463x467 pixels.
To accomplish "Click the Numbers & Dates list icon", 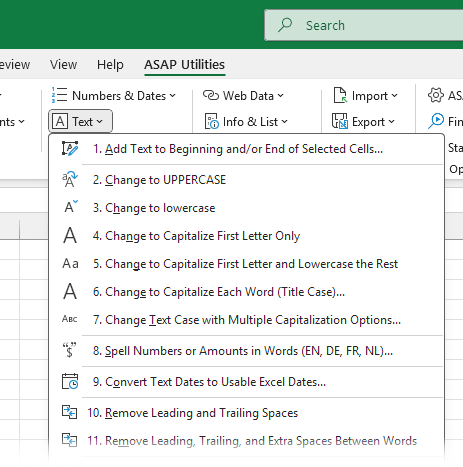I will click(59, 95).
